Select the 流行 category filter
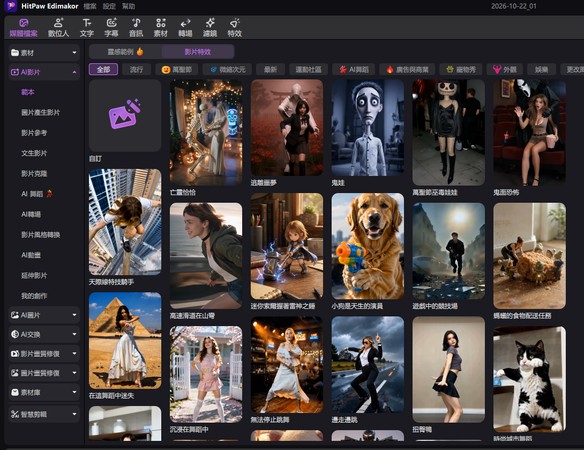 tap(136, 69)
